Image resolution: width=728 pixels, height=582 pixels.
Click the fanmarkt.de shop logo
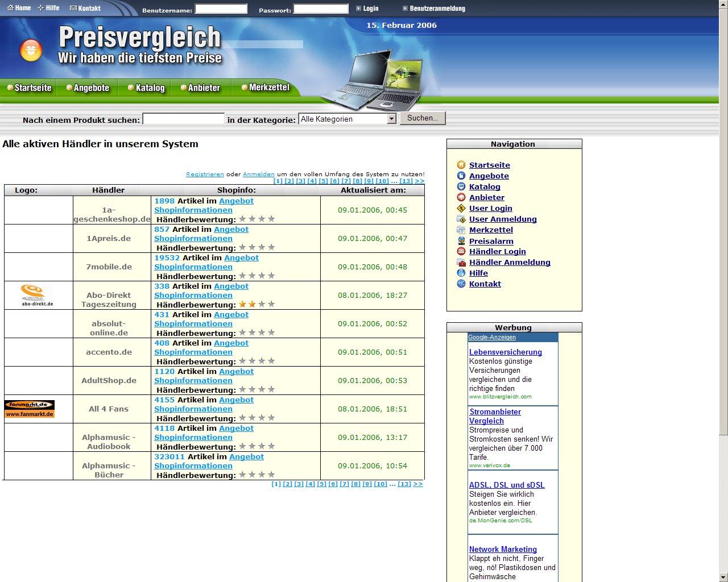pos(30,409)
